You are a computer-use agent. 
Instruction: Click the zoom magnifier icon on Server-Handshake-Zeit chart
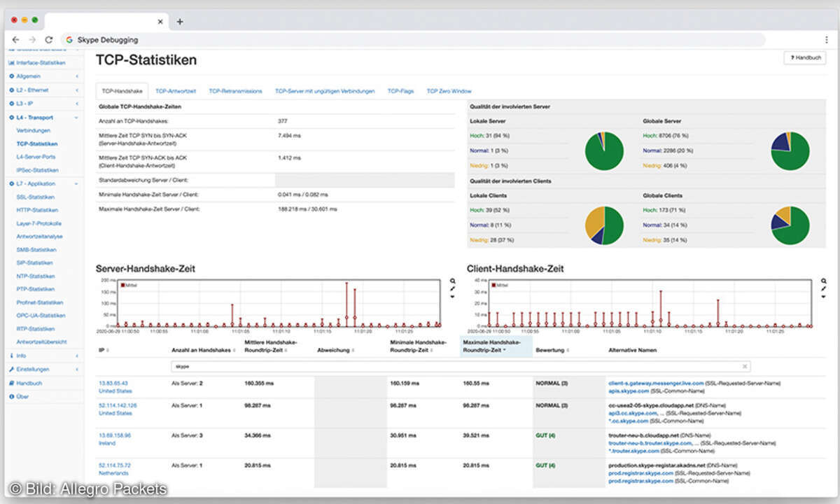click(x=453, y=281)
